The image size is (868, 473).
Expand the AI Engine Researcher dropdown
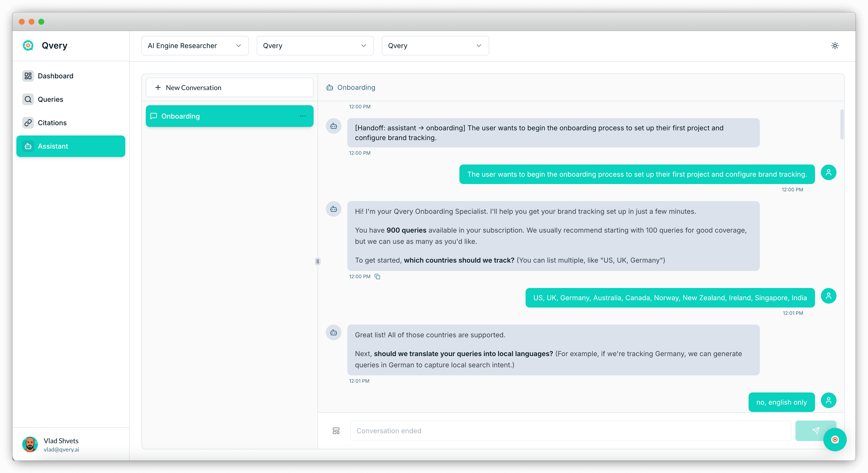point(195,46)
